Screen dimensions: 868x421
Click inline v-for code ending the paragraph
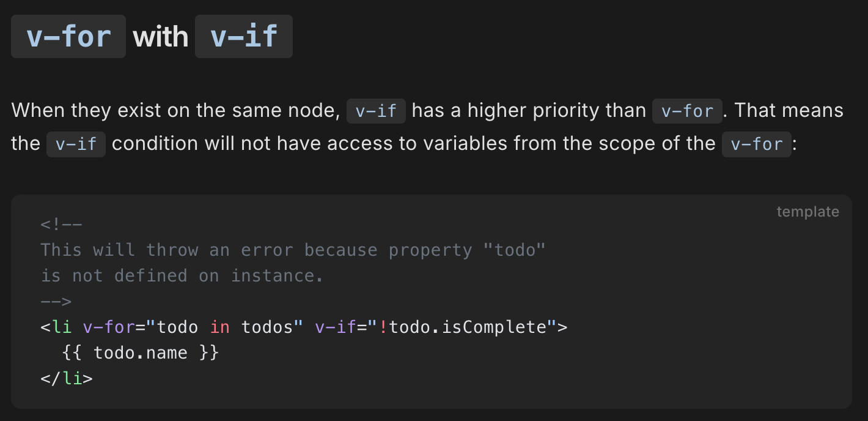point(757,144)
